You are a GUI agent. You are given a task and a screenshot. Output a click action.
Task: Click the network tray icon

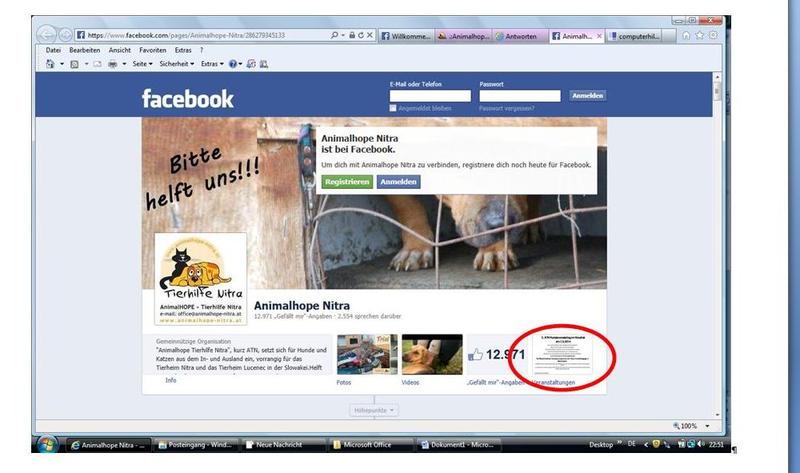point(691,444)
